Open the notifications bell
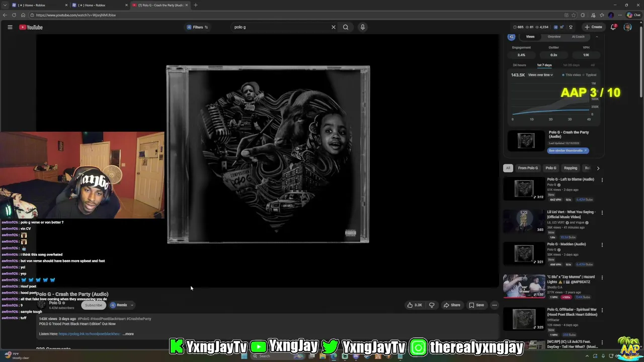 [x=613, y=27]
